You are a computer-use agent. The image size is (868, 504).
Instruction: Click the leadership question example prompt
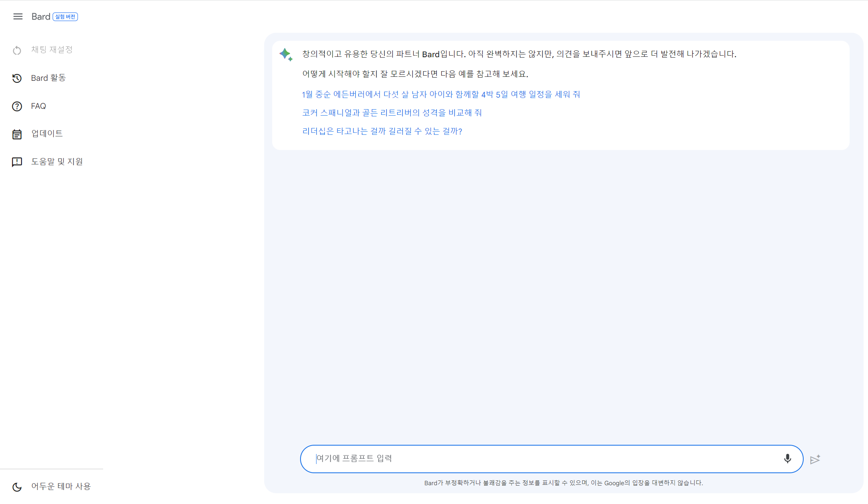tap(382, 131)
